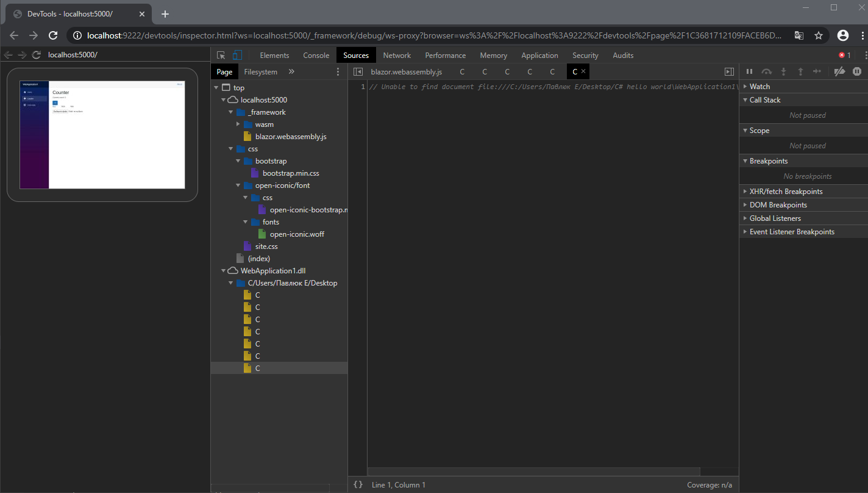Screen dimensions: 868x493
Task: Collapse the _framework folder in the tree
Action: tap(230, 112)
